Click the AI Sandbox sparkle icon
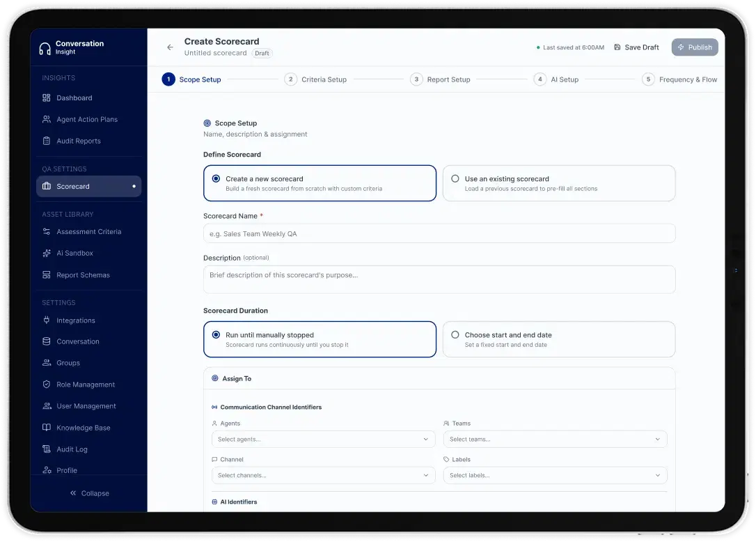The width and height of the screenshot is (756, 542). pos(46,253)
